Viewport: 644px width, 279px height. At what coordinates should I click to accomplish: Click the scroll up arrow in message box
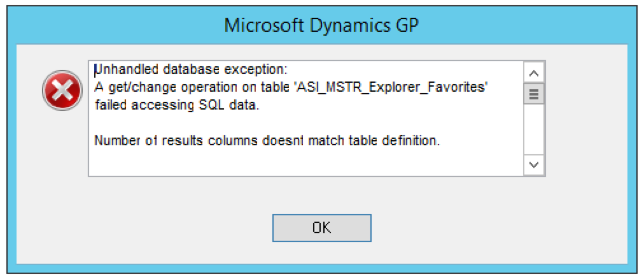coord(535,73)
